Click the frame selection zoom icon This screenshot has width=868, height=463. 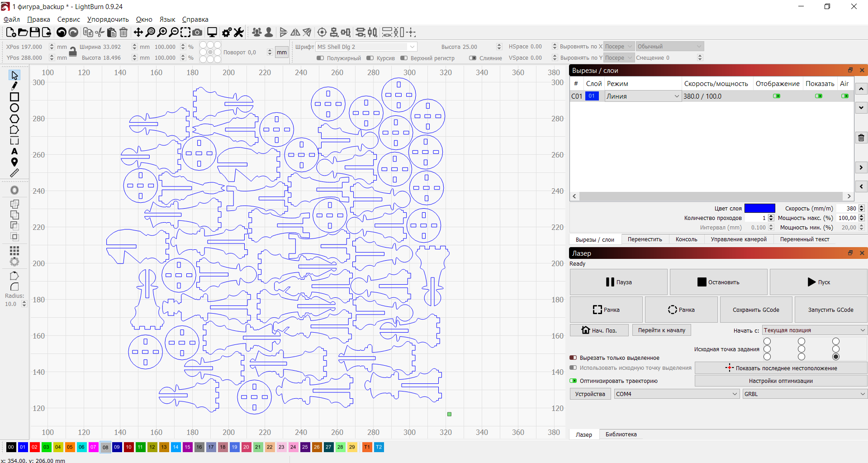click(x=185, y=32)
